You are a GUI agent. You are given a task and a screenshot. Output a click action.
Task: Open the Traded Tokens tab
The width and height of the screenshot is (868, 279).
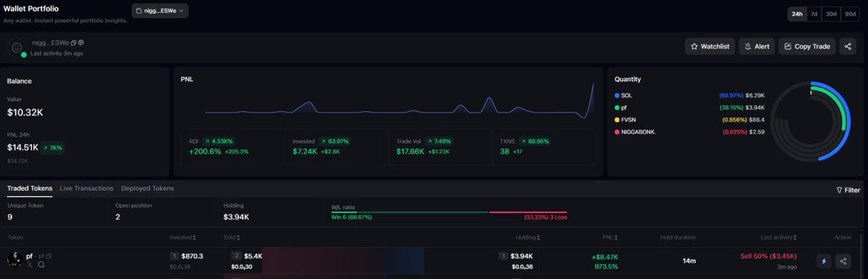pyautogui.click(x=30, y=188)
